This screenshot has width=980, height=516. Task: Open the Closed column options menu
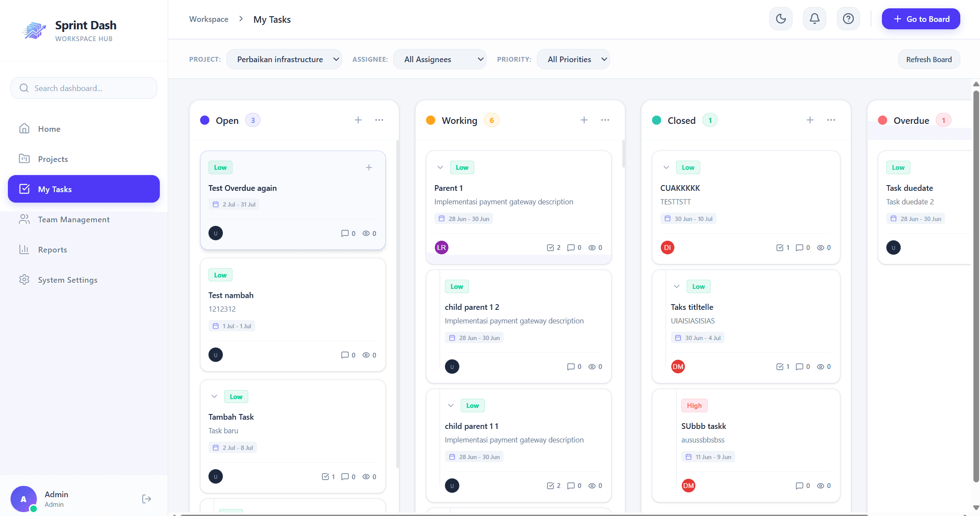click(831, 120)
